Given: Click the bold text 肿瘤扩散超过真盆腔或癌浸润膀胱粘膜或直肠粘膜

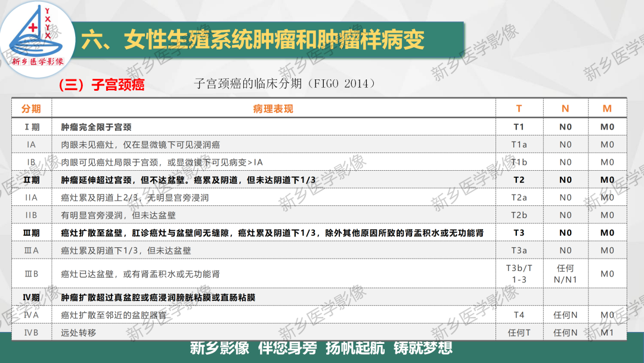Looking at the screenshot, I should 158,298.
